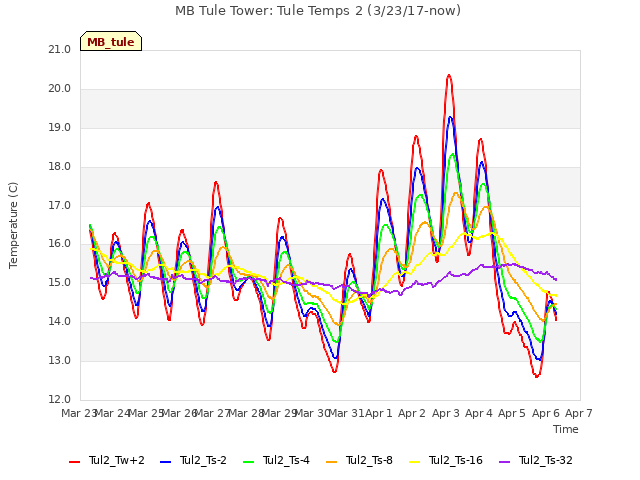Viewport: 640px width, 480px height.
Task: Click the 20.0 y-axis tick label
Action: (60, 89)
